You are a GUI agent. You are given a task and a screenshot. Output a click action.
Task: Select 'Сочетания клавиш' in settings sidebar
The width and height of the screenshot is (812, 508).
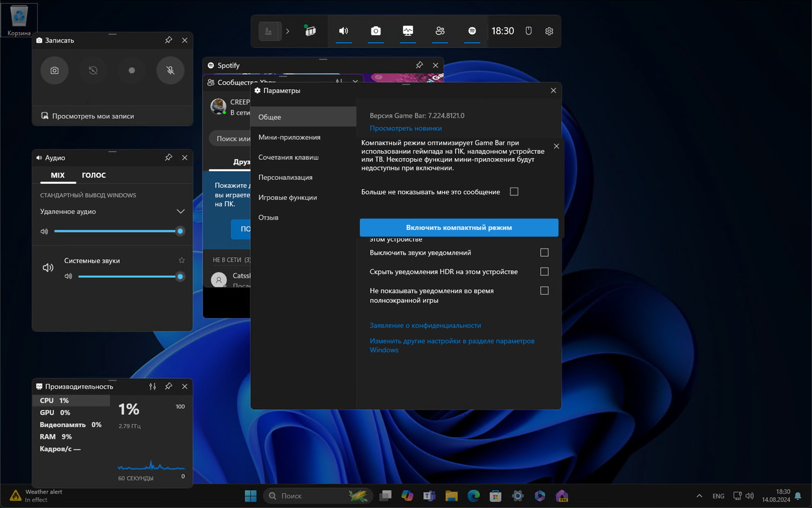289,158
